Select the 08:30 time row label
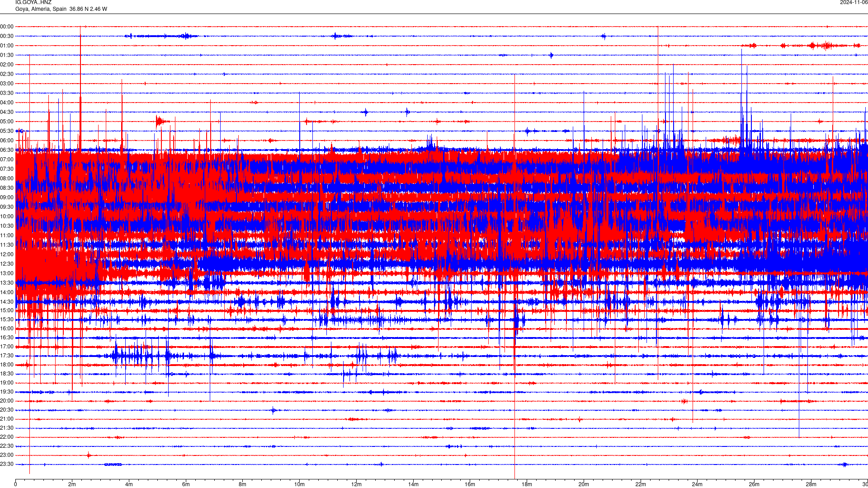The height and width of the screenshot is (488, 868). 7,188
